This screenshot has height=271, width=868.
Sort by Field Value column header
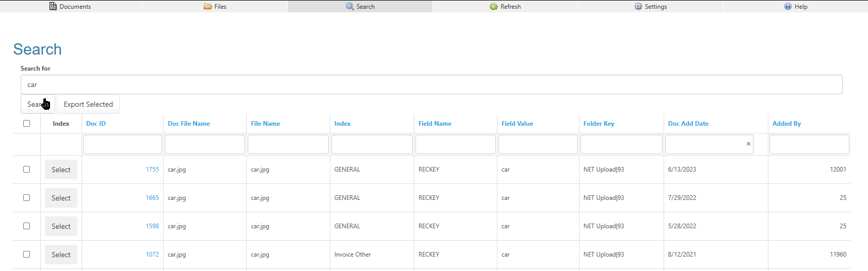click(517, 124)
